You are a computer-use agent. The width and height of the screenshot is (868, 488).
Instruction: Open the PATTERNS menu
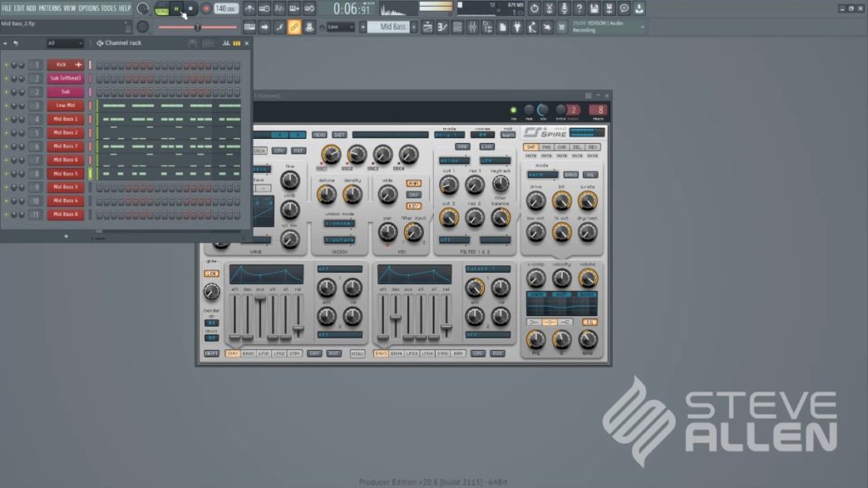(x=50, y=8)
